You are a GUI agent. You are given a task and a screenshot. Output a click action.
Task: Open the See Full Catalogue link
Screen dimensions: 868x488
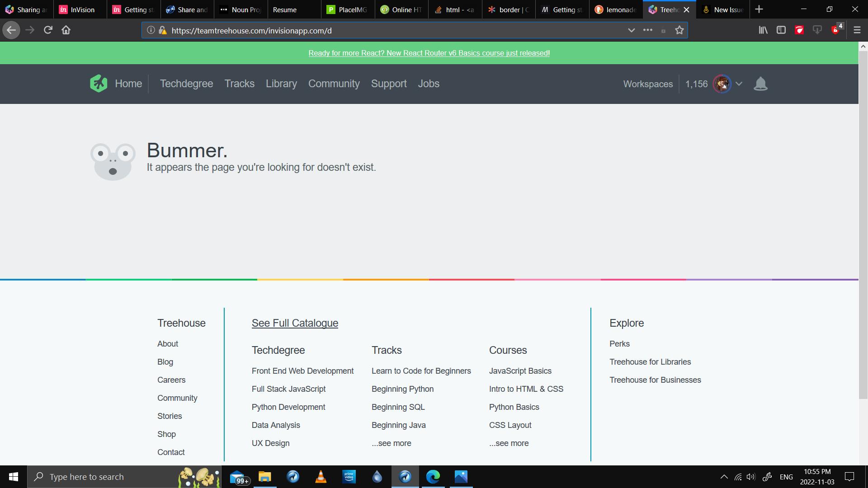coord(294,323)
